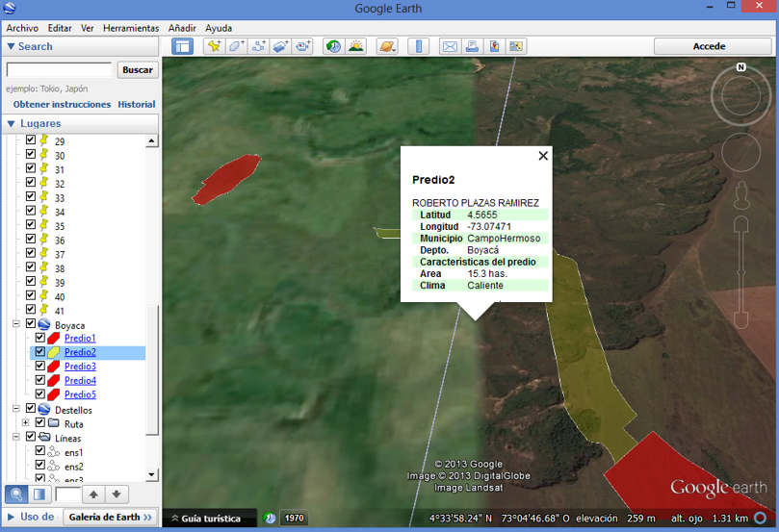This screenshot has width=779, height=532.
Task: Collapse the Líneas folder
Action: 16,437
